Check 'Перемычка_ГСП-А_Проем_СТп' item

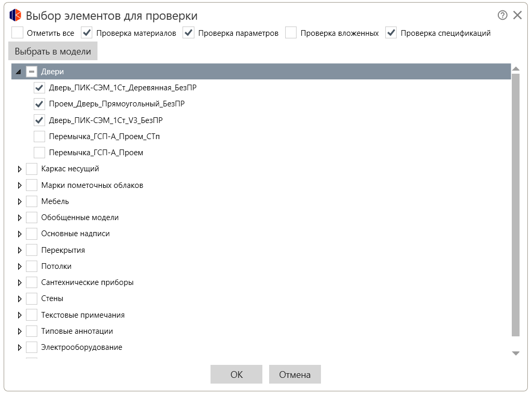point(39,137)
